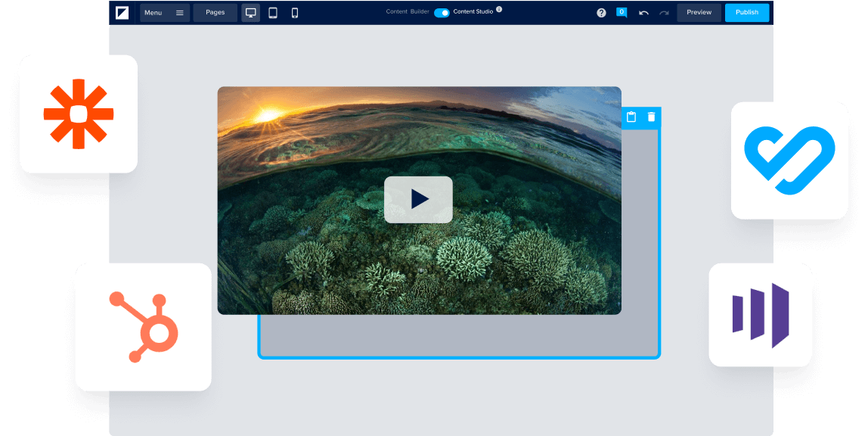Screen dimensions: 868x436
Task: Click the Instapage logo in the top bar
Action: coord(122,12)
